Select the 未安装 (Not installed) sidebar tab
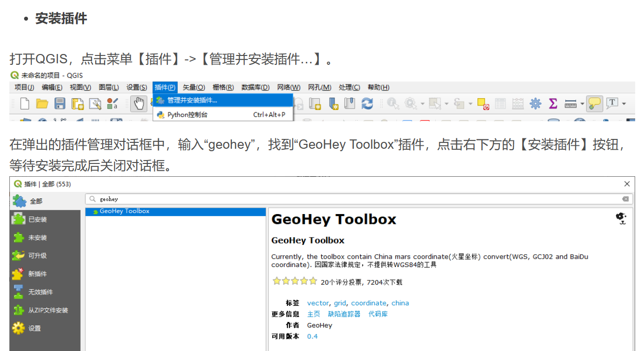This screenshot has width=644, height=351. [45, 238]
